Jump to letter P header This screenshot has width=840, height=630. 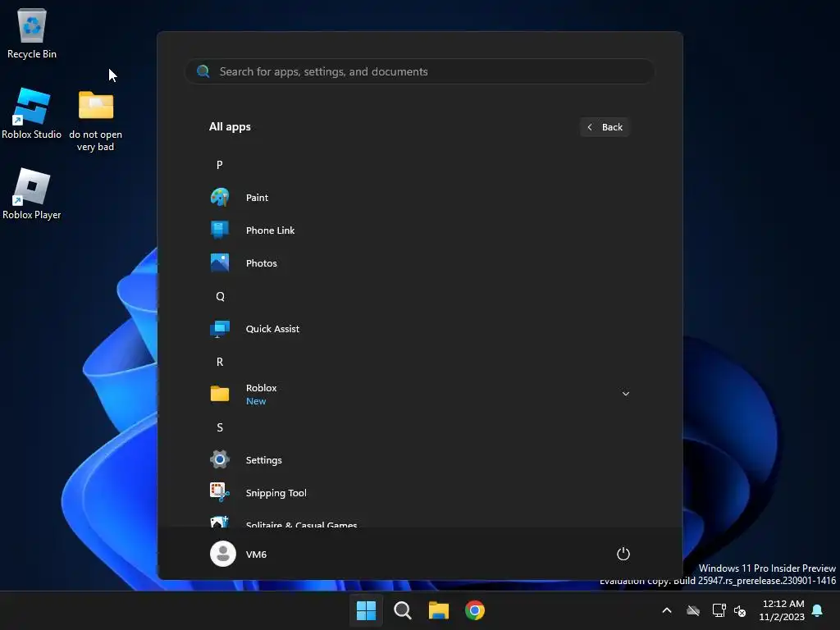[220, 165]
